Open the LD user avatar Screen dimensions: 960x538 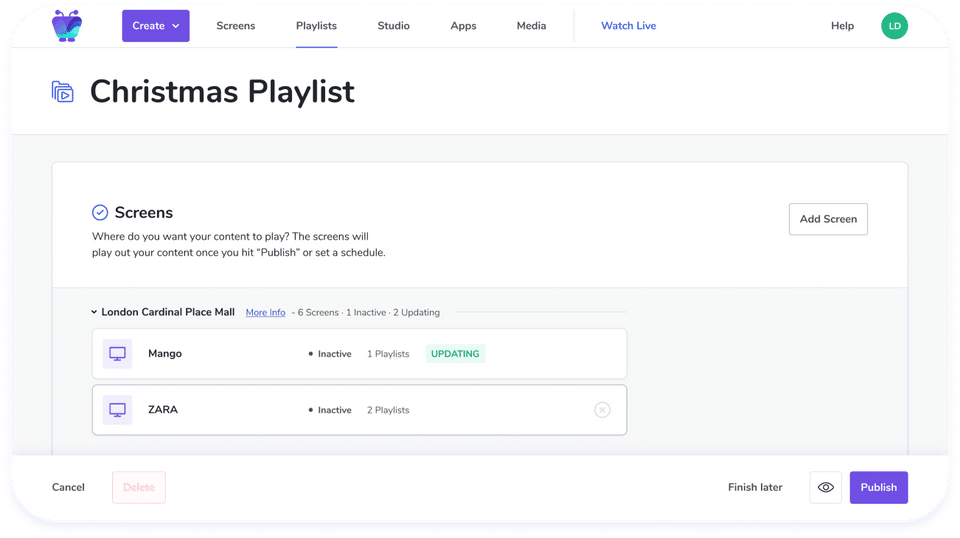(894, 26)
